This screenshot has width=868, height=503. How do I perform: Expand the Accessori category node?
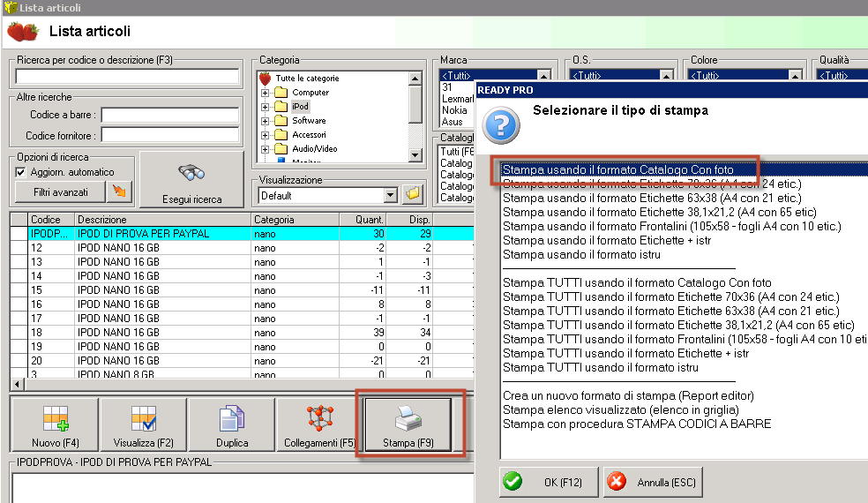[x=266, y=135]
